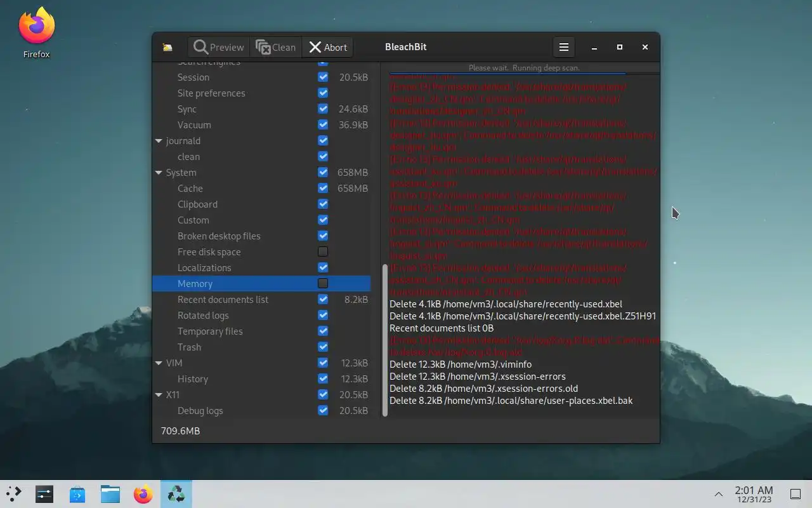The height and width of the screenshot is (508, 812).
Task: Uncheck the System group checkbox
Action: click(x=323, y=172)
